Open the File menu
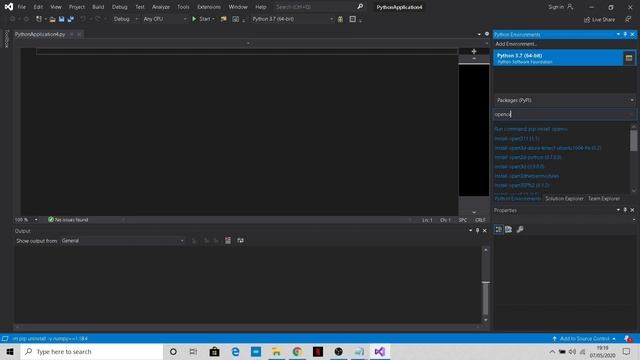Viewport: 640px width, 360px height. click(x=22, y=7)
